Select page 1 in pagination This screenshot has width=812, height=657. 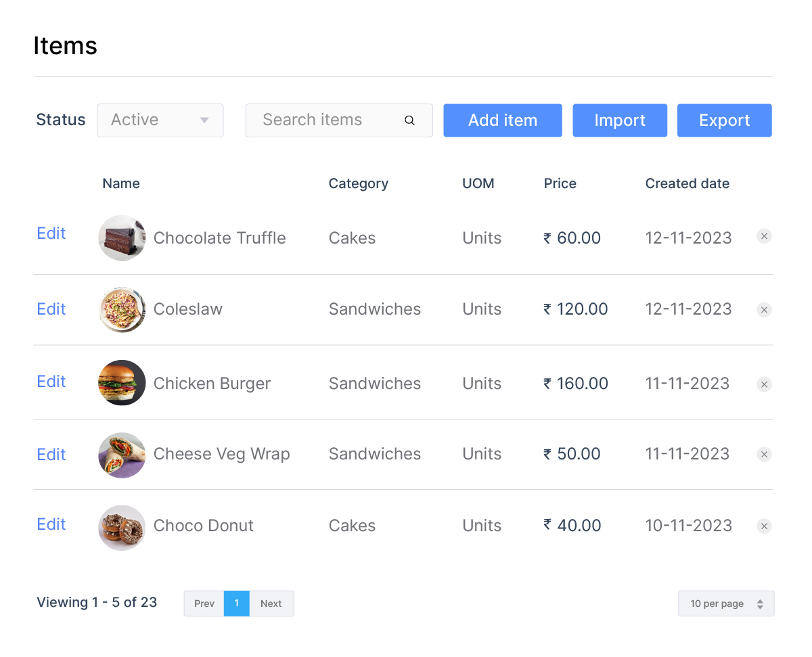[237, 603]
